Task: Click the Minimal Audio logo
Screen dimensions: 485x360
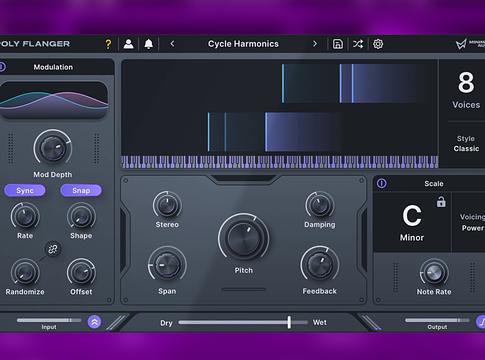Action: [470, 44]
